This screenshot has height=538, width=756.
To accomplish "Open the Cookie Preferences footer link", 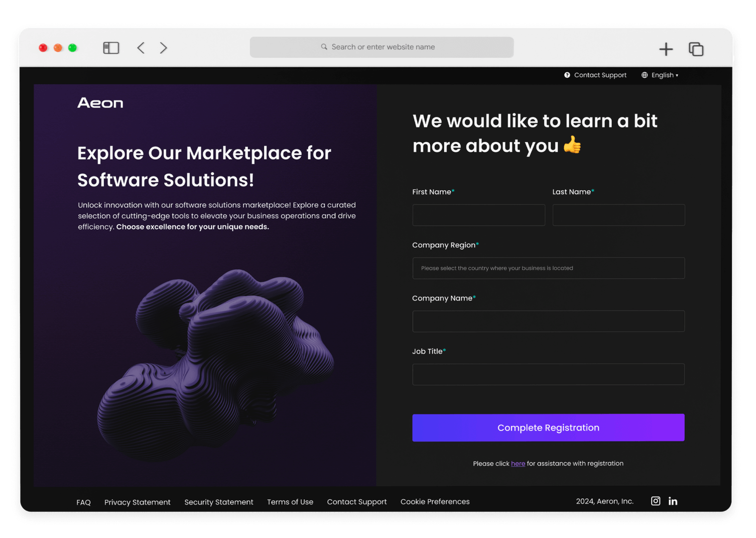I will pyautogui.click(x=435, y=502).
